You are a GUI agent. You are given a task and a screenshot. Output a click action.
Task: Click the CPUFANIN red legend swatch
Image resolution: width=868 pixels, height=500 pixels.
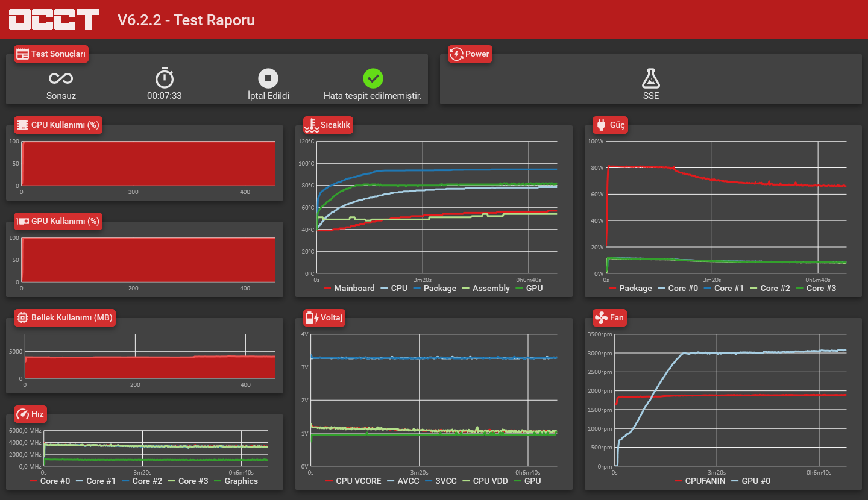pos(678,481)
